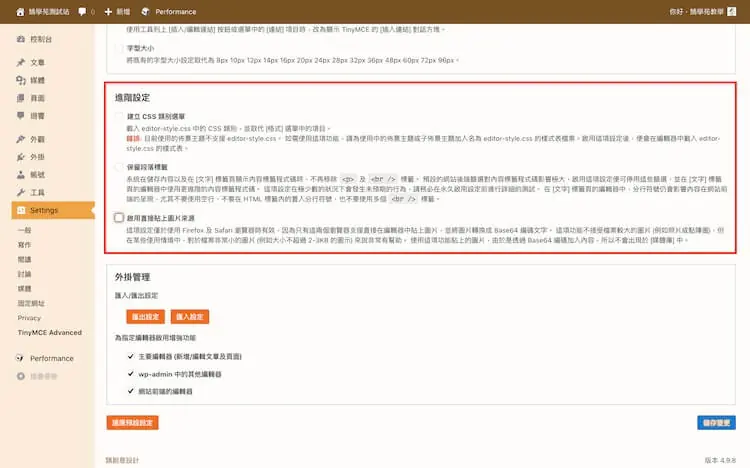
Task: Click the Plugins plug icon in sidebar
Action: [21, 157]
